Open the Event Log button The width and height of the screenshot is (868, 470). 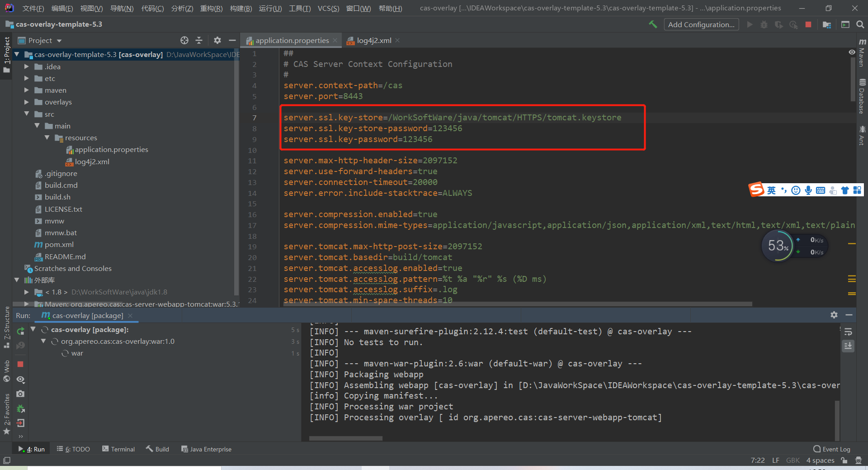coord(831,449)
